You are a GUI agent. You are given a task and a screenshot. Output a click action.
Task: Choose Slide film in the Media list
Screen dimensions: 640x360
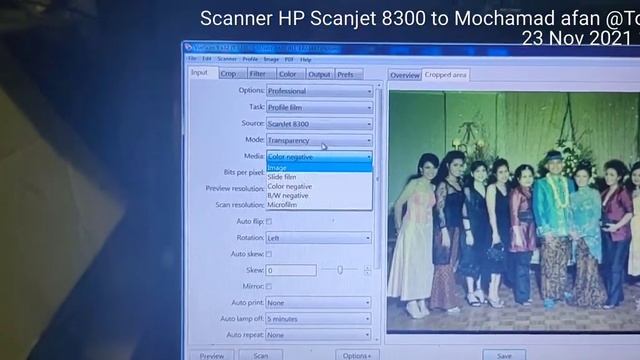(319, 177)
